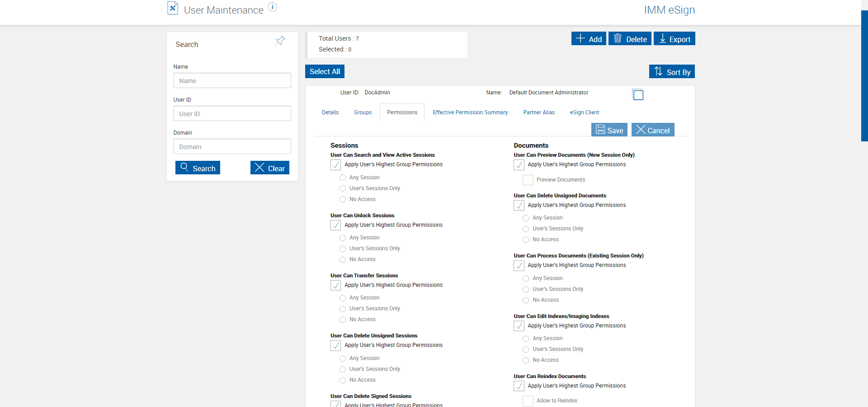Image resolution: width=868 pixels, height=407 pixels.
Task: Click the User ID search field
Action: [x=232, y=113]
